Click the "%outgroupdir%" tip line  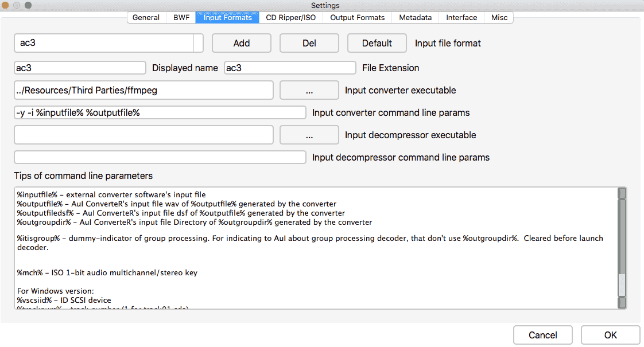(195, 222)
